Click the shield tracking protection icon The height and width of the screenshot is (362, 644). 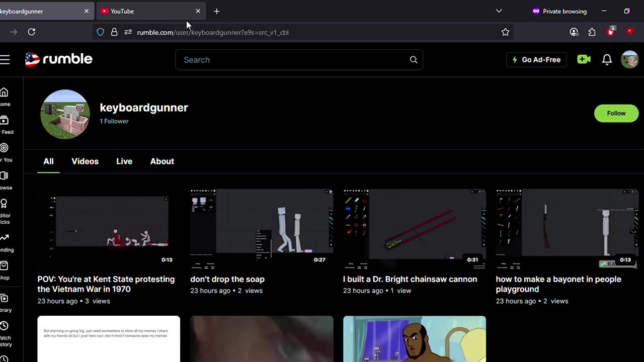coord(100,32)
